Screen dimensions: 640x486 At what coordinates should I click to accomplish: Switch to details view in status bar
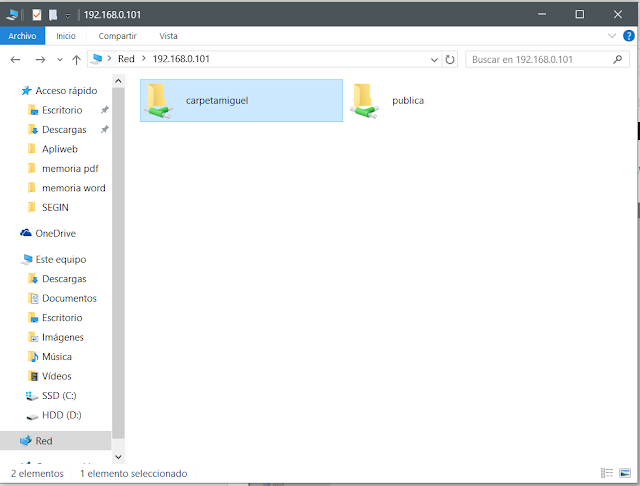click(607, 473)
